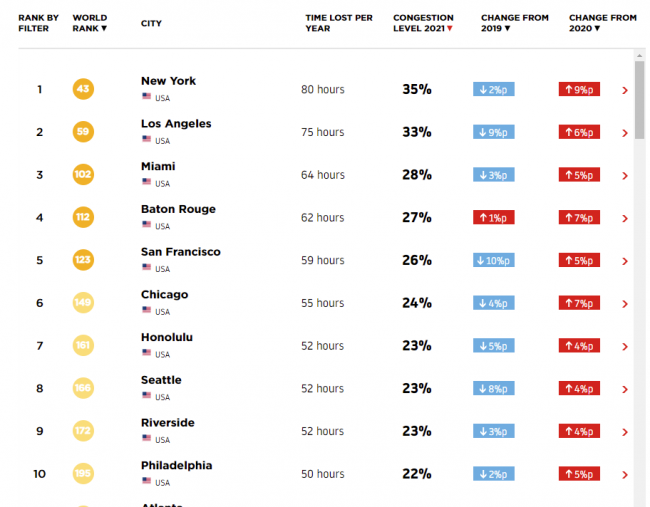Click the City column header
This screenshot has width=650, height=507.
pyautogui.click(x=151, y=23)
